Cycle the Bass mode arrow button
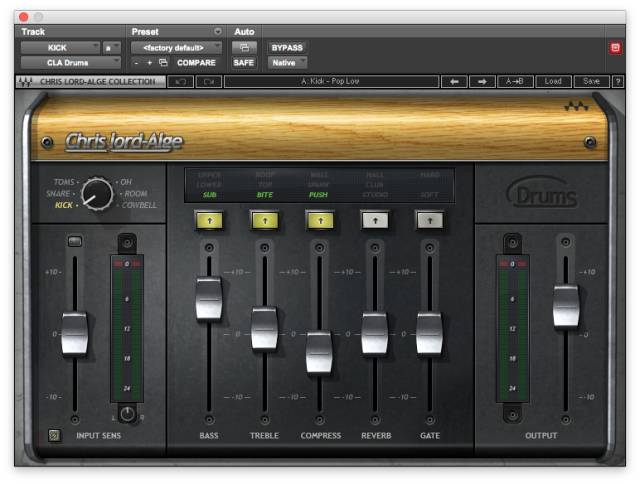 coord(210,221)
